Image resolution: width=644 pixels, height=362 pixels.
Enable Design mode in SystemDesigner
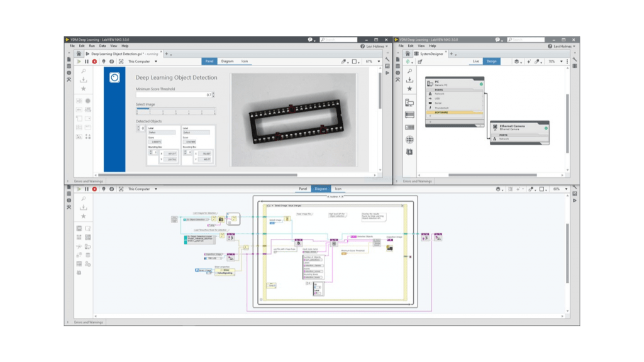[492, 61]
